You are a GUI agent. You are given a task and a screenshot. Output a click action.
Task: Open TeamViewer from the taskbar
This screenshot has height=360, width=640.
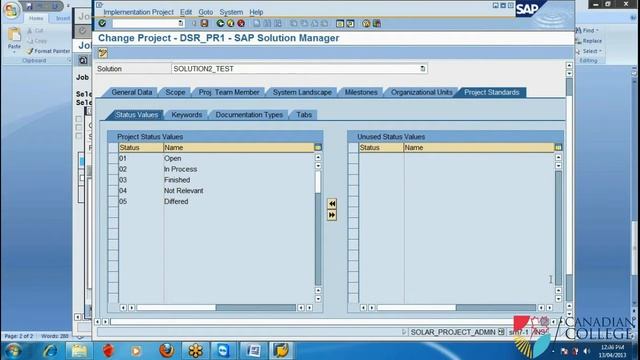click(223, 351)
